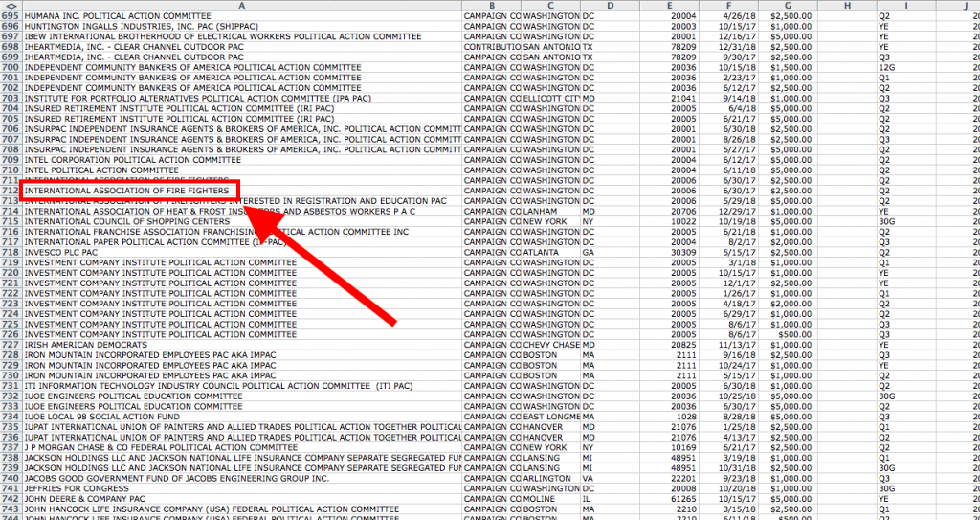Select the date cell 4/26/18
980x520 pixels.
click(x=728, y=16)
